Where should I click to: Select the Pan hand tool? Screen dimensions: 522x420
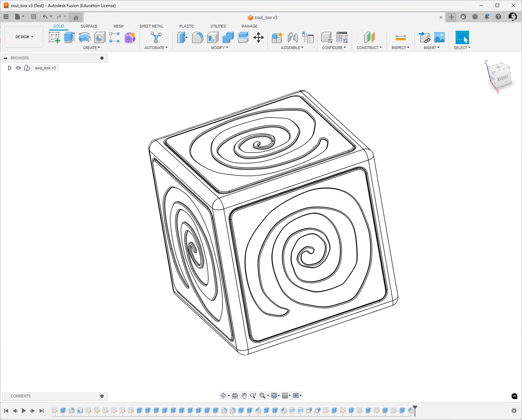tap(244, 396)
